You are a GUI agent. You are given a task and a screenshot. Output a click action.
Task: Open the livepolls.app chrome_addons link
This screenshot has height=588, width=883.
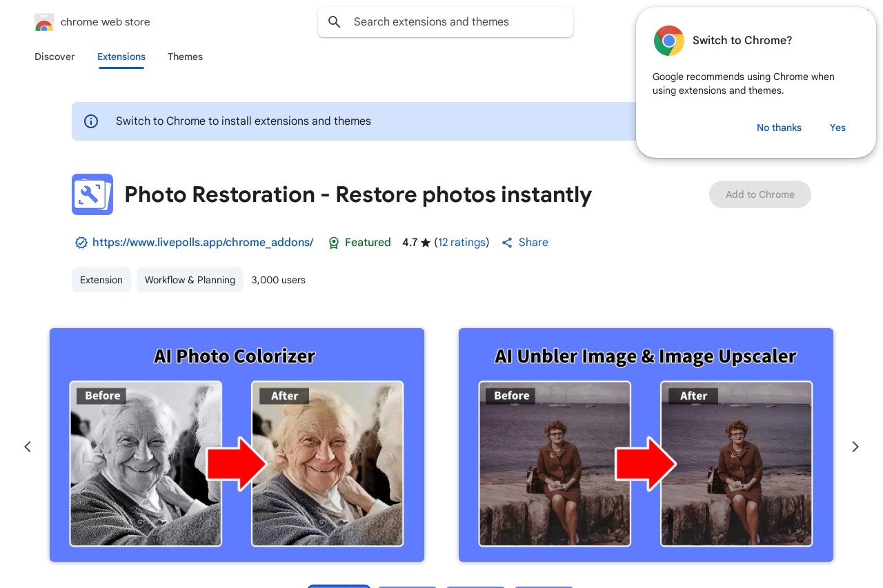pos(203,243)
